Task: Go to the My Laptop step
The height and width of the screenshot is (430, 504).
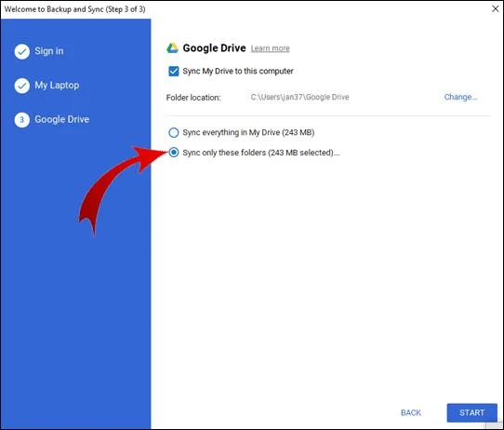Action: point(57,86)
